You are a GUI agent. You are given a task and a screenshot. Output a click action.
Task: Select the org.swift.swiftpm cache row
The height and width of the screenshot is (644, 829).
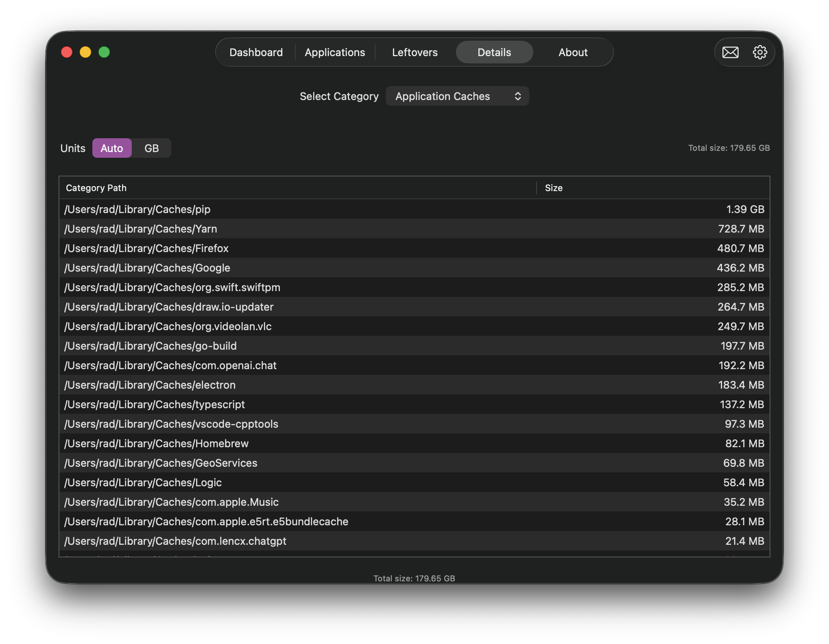[414, 287]
